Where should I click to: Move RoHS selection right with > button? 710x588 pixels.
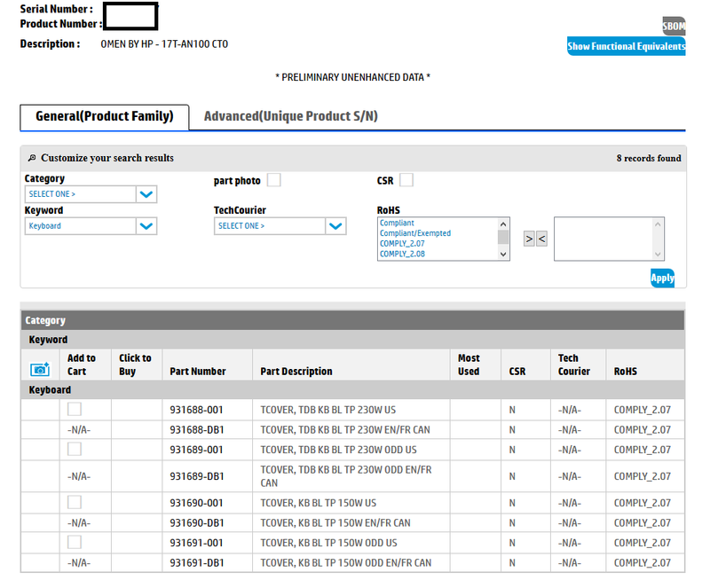click(x=529, y=239)
